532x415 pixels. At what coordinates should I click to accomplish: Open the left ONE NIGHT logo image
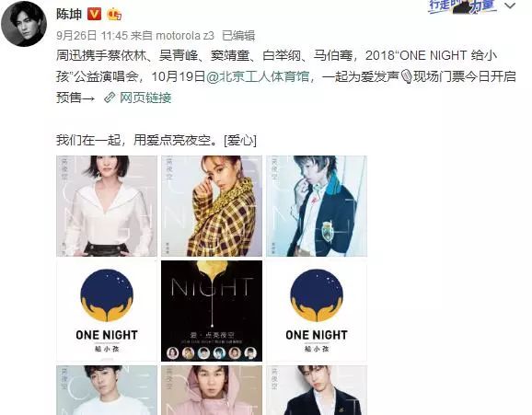[x=107, y=311]
